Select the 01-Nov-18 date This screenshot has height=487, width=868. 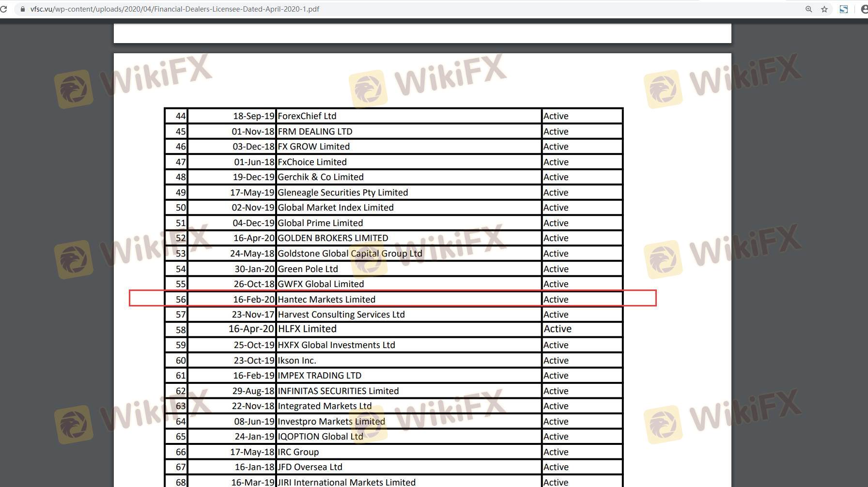pos(253,132)
